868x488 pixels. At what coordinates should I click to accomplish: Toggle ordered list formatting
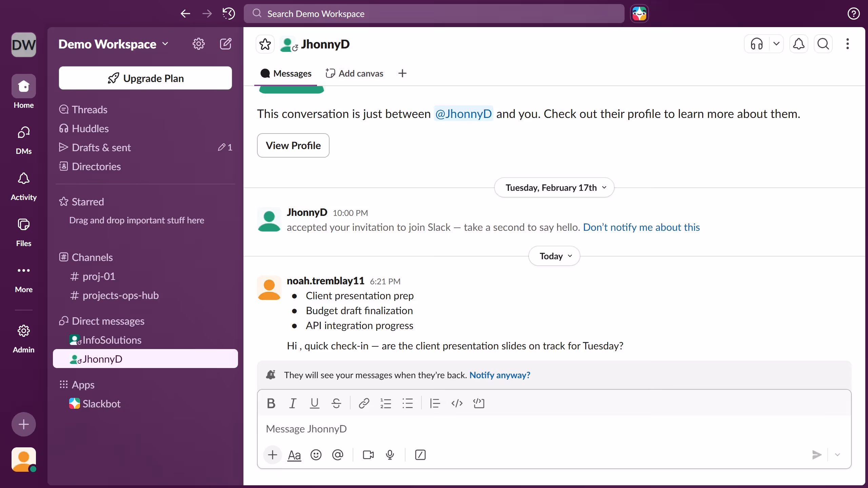[386, 403]
